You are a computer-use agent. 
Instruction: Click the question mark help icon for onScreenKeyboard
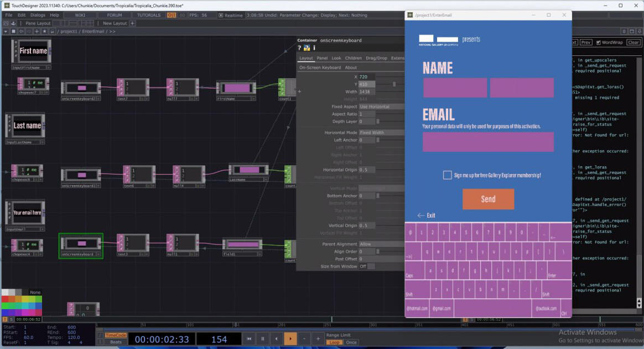299,48
